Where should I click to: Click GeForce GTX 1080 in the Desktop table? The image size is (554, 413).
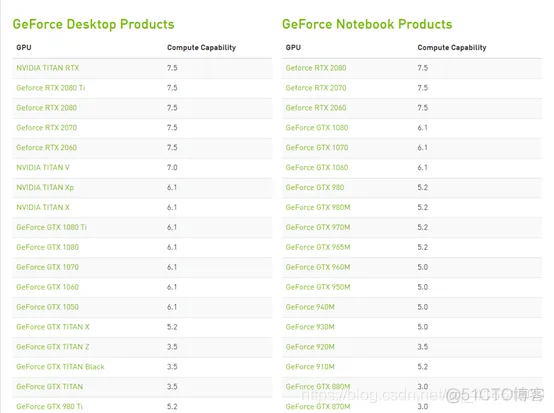coord(47,247)
